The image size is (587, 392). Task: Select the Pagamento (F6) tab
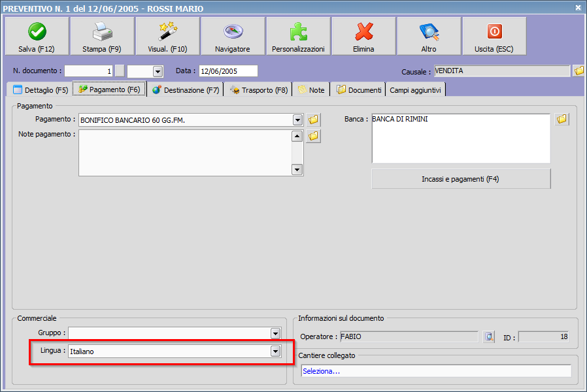click(x=109, y=90)
